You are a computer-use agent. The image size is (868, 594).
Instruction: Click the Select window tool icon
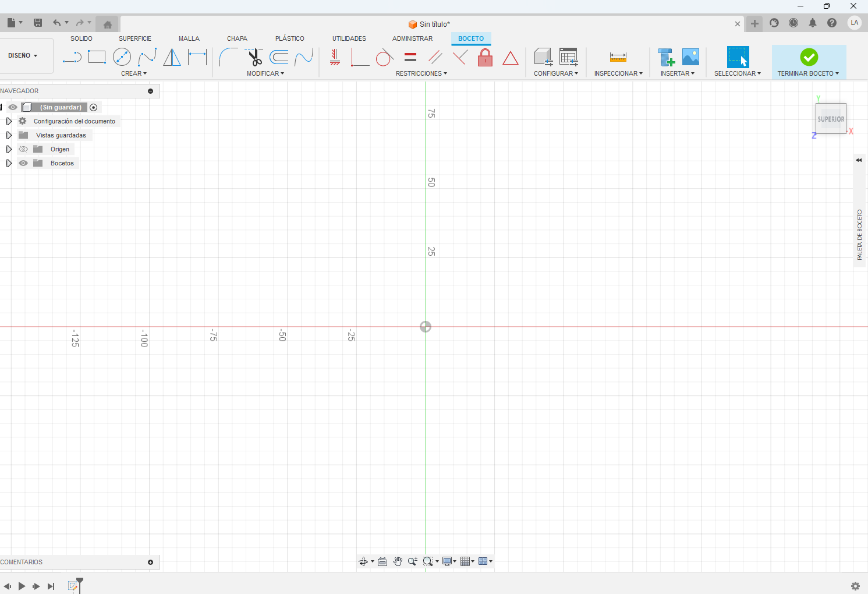(738, 57)
